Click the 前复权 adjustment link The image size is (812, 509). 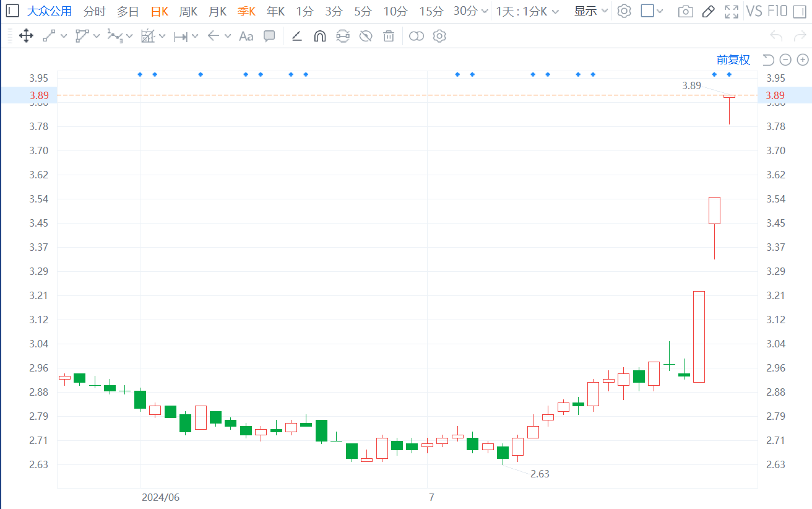coord(733,59)
